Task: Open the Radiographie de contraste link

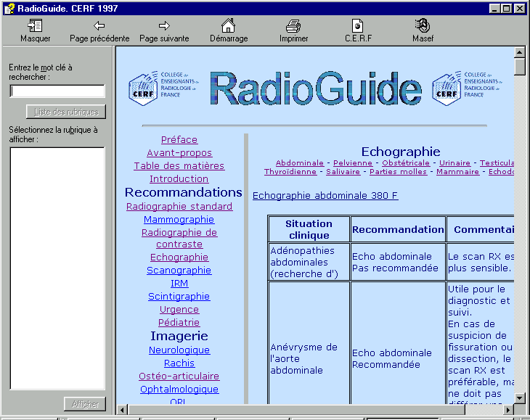Action: [179, 239]
